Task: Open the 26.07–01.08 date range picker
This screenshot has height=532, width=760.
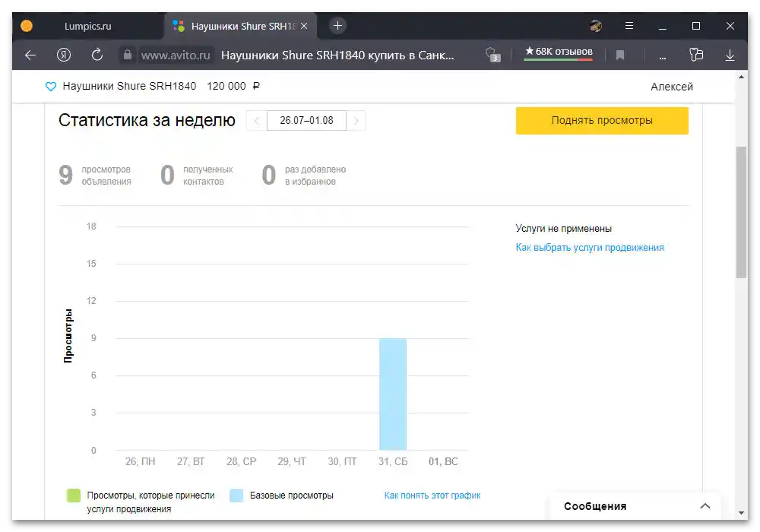Action: pos(306,121)
